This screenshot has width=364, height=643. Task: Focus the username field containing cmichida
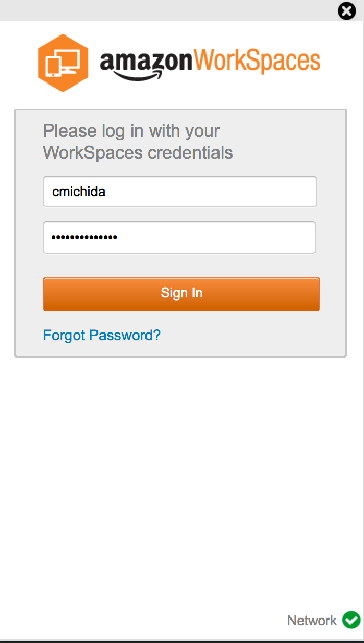coord(179,192)
